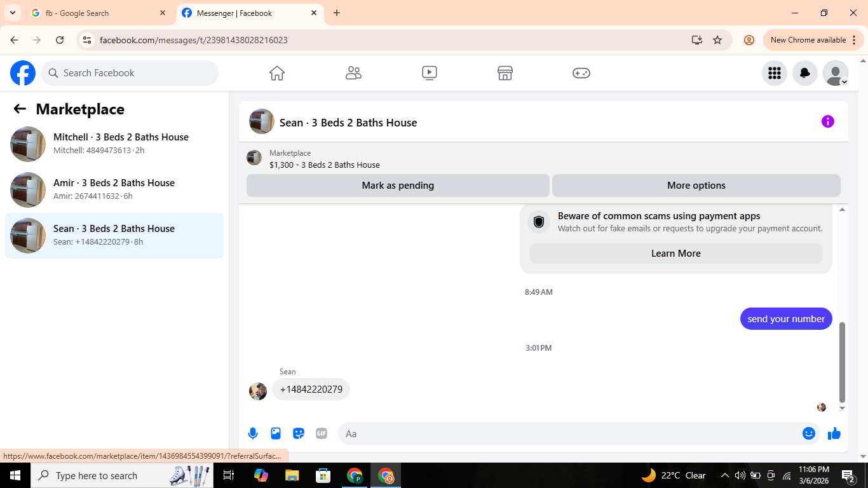The image size is (868, 488).
Task: Open Task View on the taskbar
Action: [x=229, y=475]
